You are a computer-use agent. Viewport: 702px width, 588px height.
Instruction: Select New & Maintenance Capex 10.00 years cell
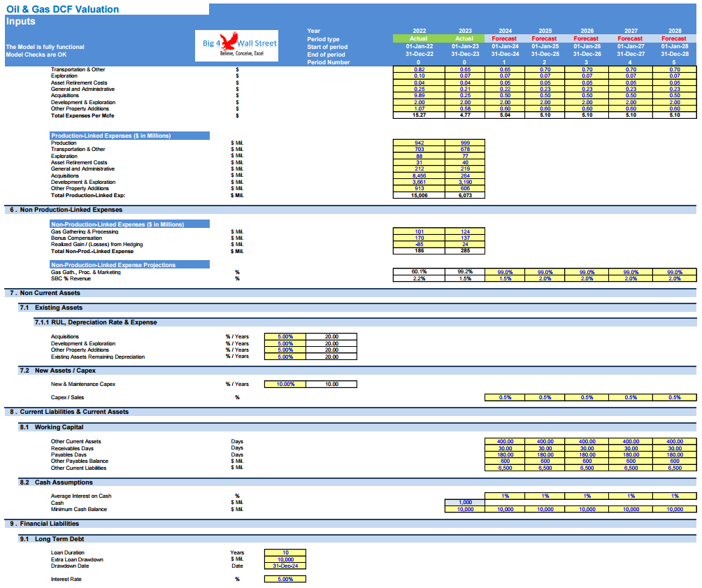[x=331, y=385]
